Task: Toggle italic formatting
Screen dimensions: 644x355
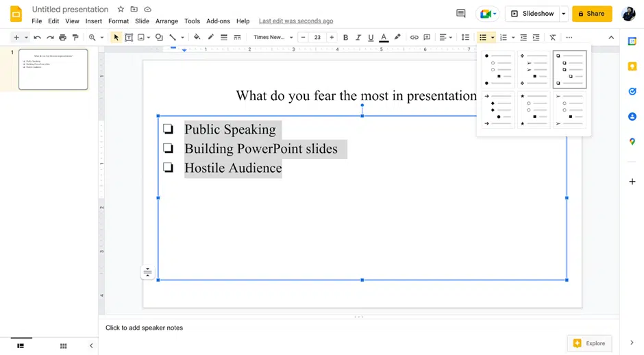Action: click(358, 38)
